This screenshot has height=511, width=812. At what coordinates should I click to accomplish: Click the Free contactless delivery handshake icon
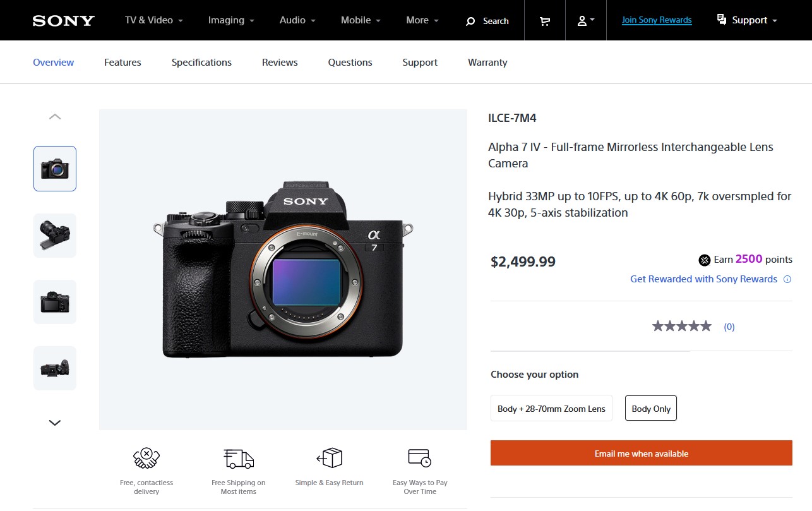pos(146,457)
